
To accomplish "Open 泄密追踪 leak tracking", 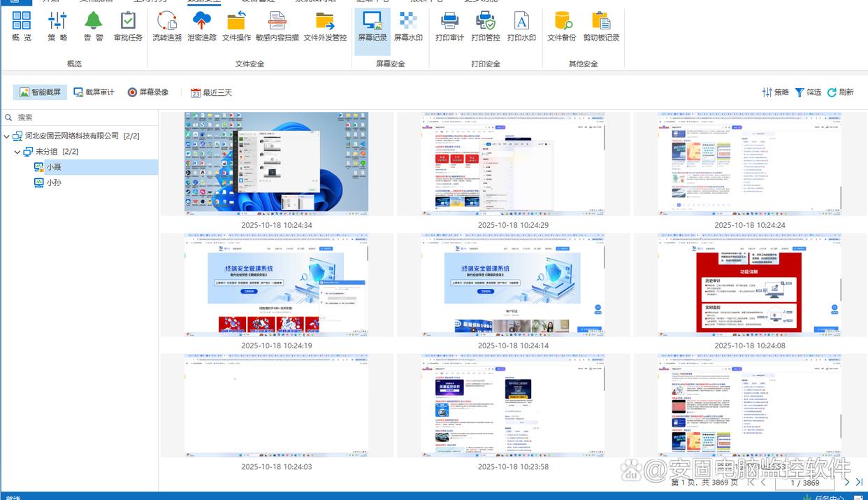I will pyautogui.click(x=202, y=27).
